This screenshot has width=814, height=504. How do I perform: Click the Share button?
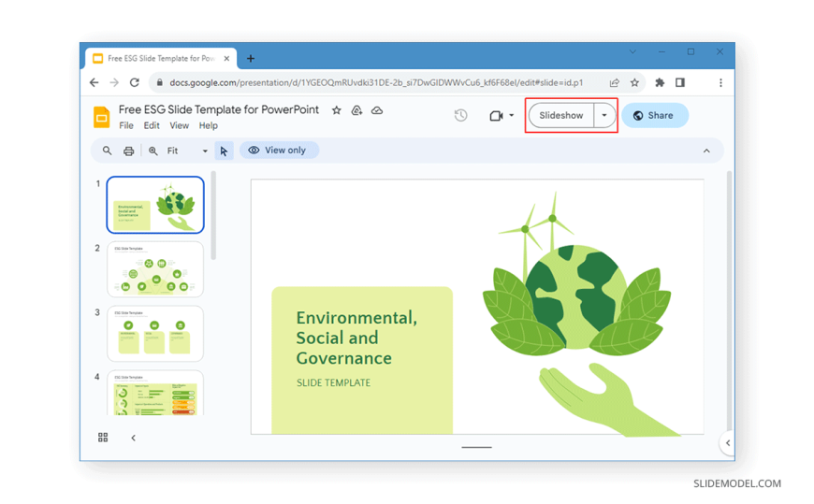(655, 115)
